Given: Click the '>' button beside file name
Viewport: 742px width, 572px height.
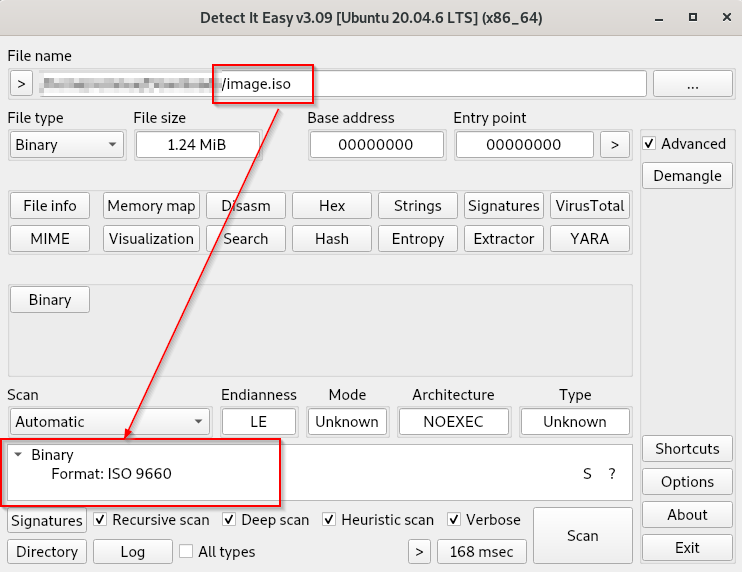Looking at the screenshot, I should [21, 84].
